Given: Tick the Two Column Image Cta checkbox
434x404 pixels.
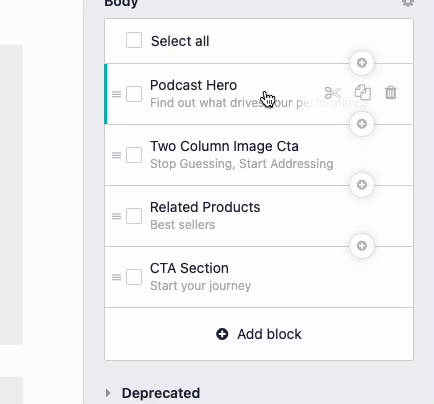Looking at the screenshot, I should point(134,155).
